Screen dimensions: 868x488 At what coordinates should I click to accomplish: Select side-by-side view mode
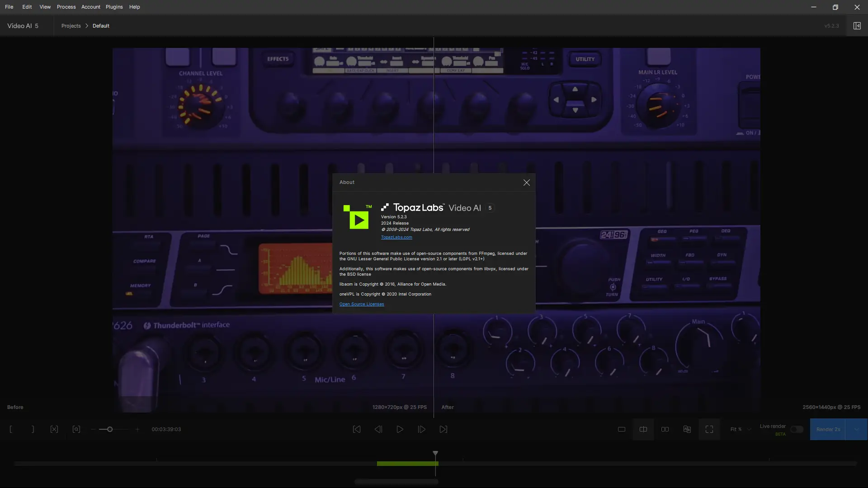[665, 429]
